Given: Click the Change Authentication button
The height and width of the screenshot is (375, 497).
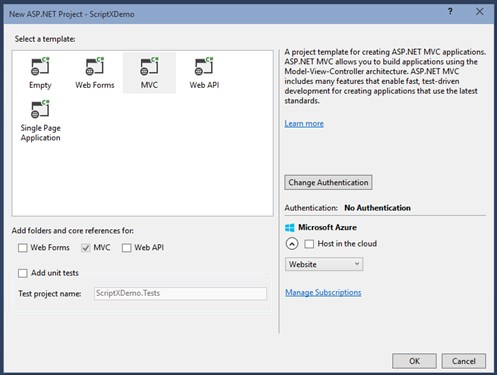Looking at the screenshot, I should tap(328, 182).
